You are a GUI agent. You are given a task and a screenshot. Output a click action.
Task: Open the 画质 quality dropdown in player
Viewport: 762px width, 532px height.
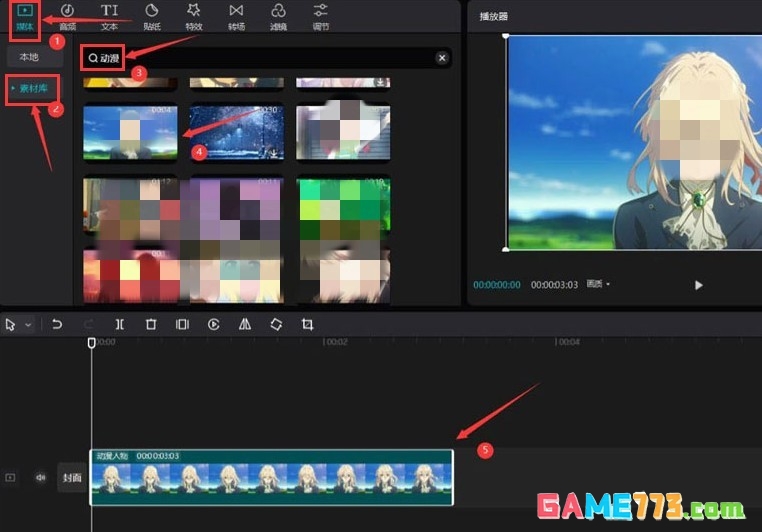[x=597, y=285]
